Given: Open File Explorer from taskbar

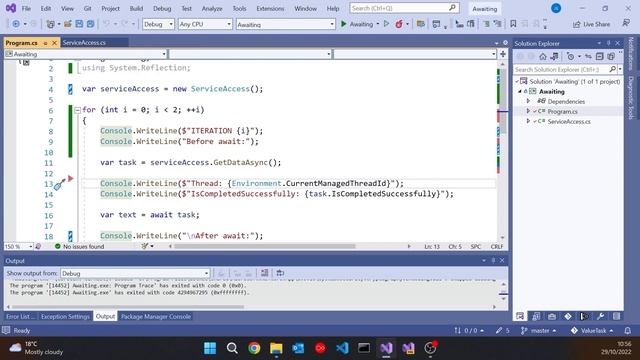Looking at the screenshot, I should pyautogui.click(x=276, y=348).
